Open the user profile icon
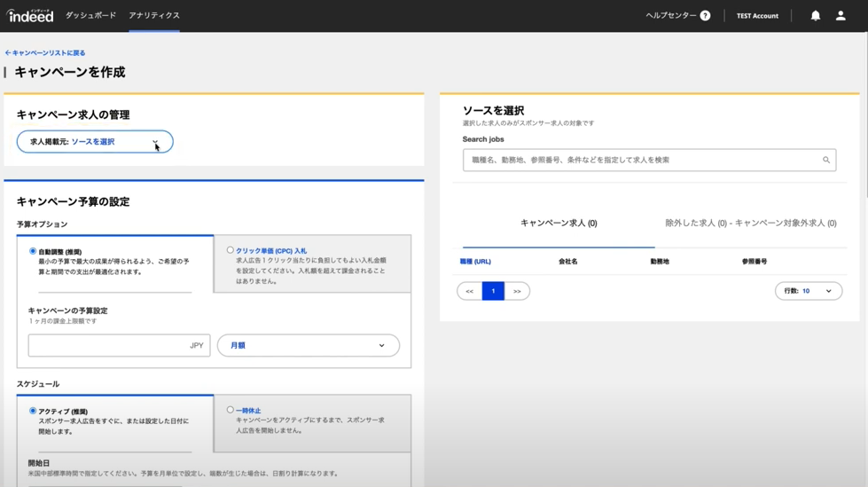The image size is (868, 487). point(841,15)
